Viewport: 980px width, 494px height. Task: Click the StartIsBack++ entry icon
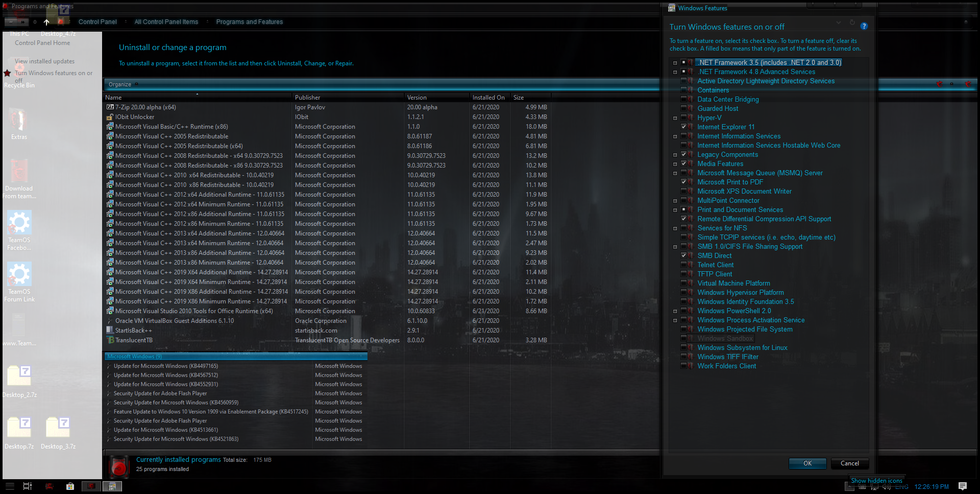(110, 331)
